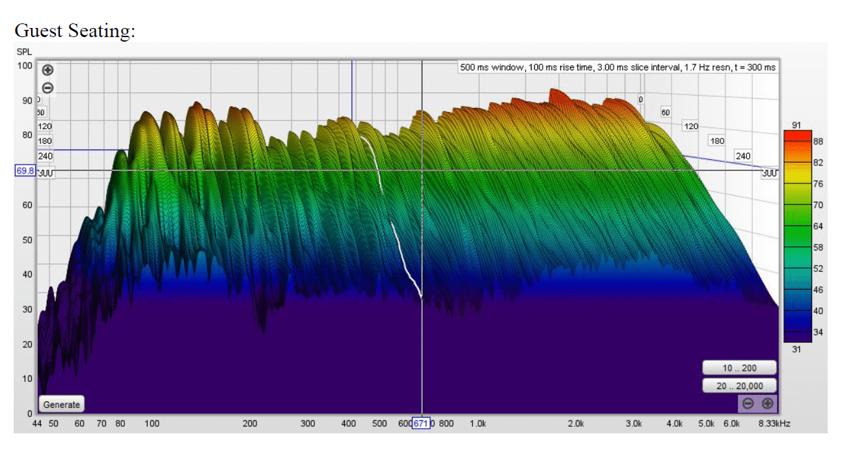Click the vertical SPL zoom-out minus icon
Image resolution: width=868 pixels, height=458 pixels.
click(47, 88)
